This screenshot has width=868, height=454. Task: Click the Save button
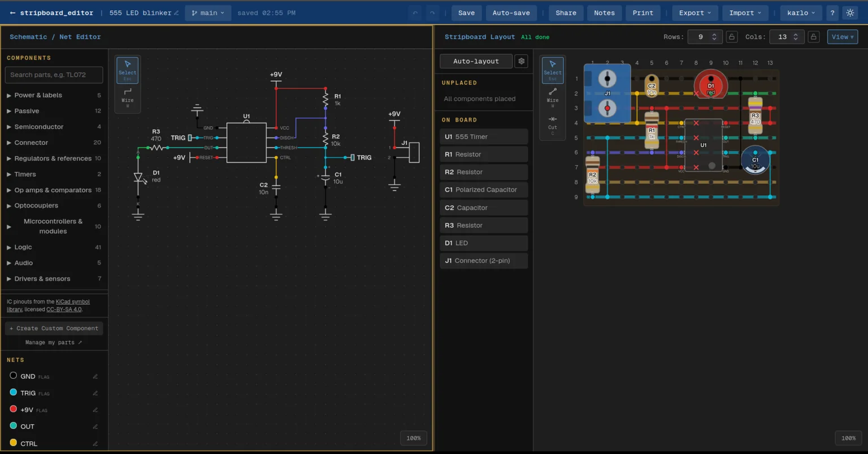click(466, 13)
